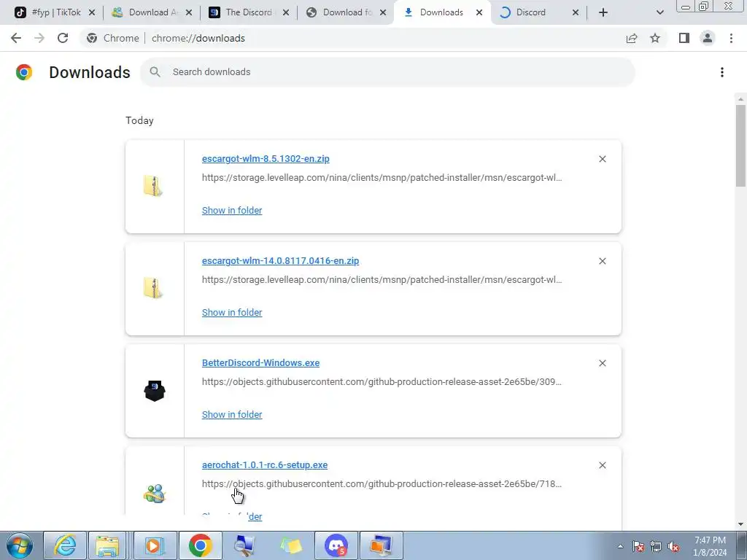This screenshot has height=560, width=747.
Task: Bookmark this page with the star icon
Action: 655,38
